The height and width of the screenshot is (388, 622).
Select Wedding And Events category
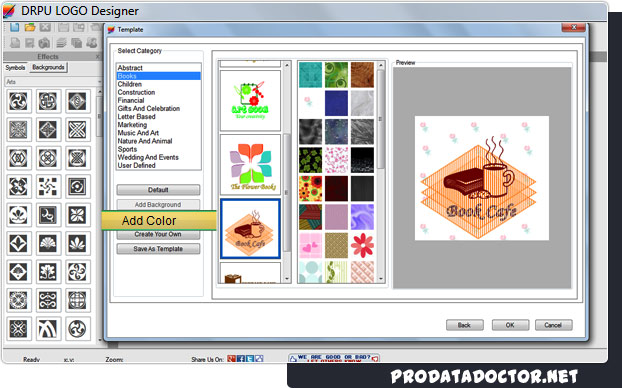pos(158,157)
